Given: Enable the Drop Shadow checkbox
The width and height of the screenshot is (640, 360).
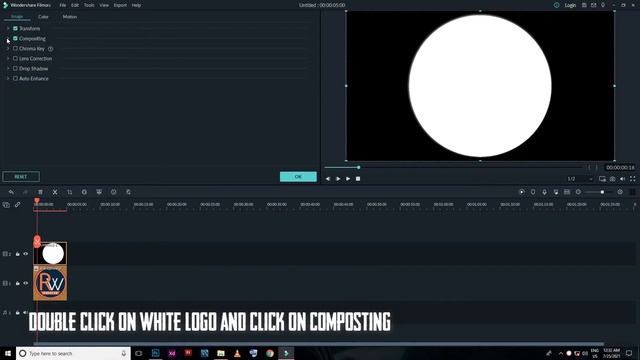Looking at the screenshot, I should 15,69.
